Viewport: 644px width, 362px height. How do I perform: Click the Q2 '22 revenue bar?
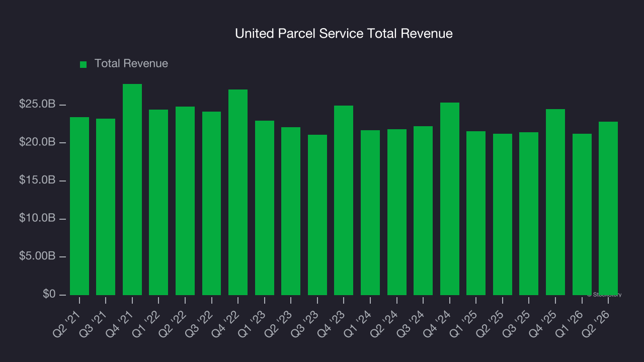point(185,201)
